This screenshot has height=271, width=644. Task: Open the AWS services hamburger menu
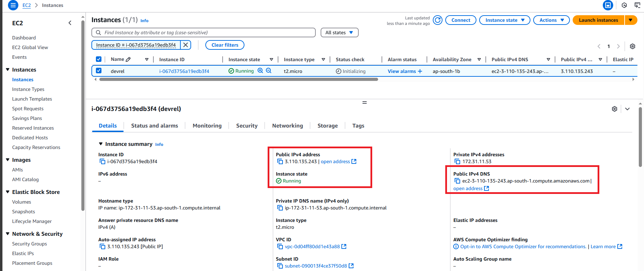point(13,5)
